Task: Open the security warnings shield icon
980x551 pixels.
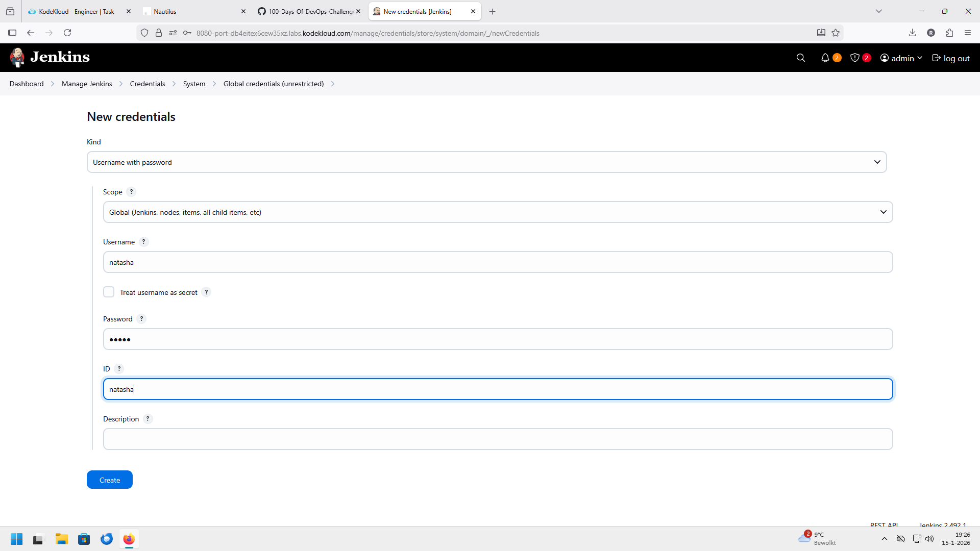Action: (x=855, y=58)
